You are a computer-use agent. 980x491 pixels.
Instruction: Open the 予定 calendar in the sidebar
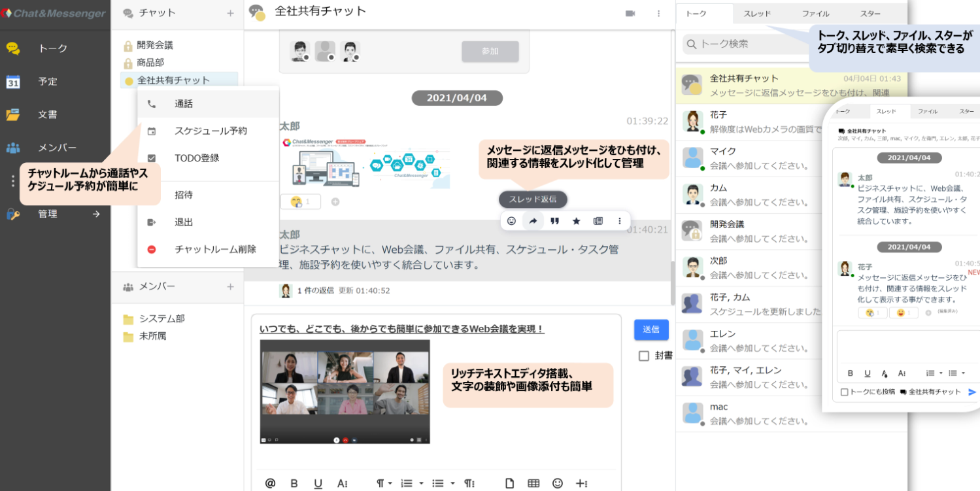coord(47,82)
